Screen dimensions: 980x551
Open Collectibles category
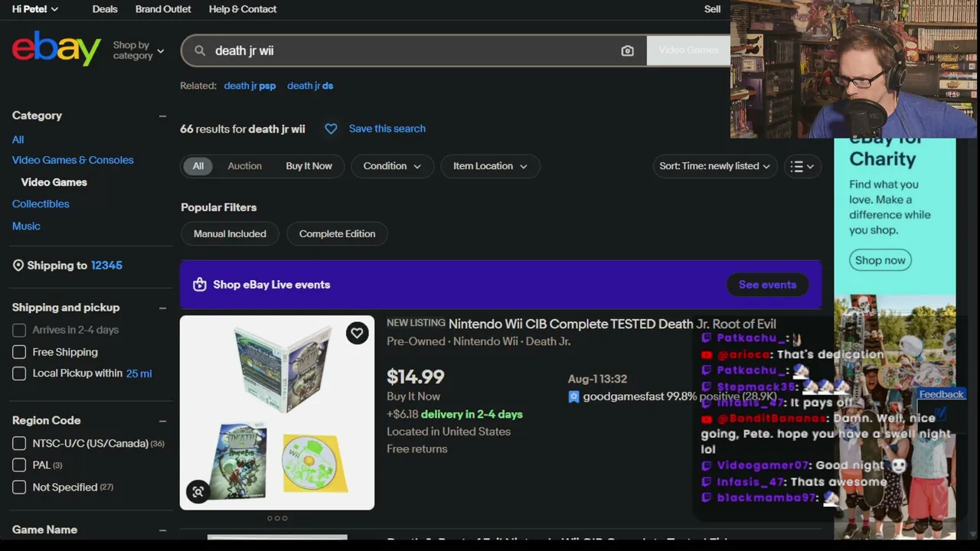pos(41,204)
